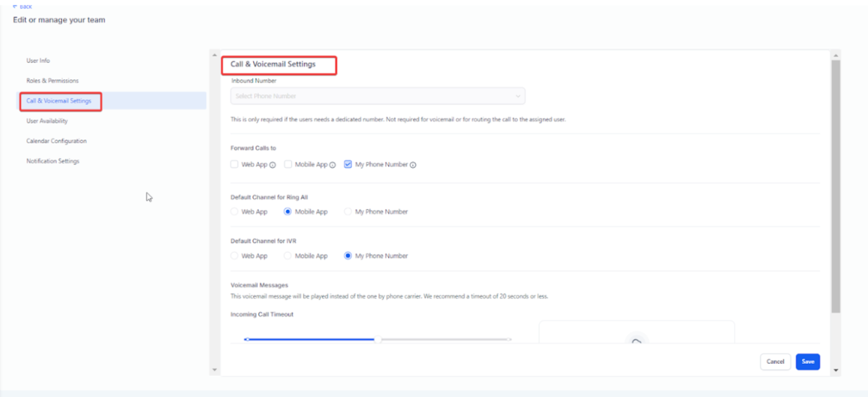Go to Roles & Permissions section
Viewport: 868px width, 397px height.
click(52, 81)
